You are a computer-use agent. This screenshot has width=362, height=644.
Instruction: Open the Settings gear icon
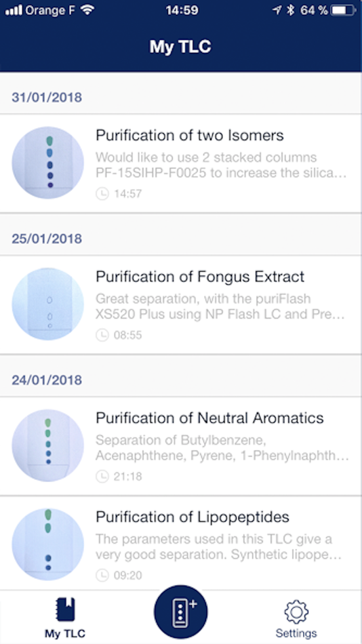tap(296, 612)
